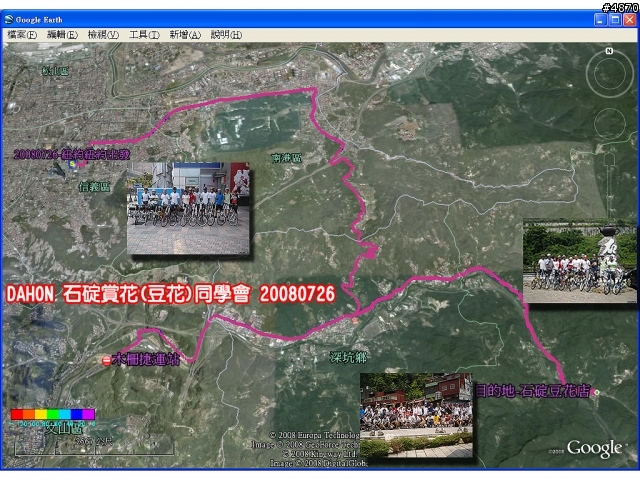The width and height of the screenshot is (640, 480).
Task: Click the 信義區 district label
Action: pos(94,187)
